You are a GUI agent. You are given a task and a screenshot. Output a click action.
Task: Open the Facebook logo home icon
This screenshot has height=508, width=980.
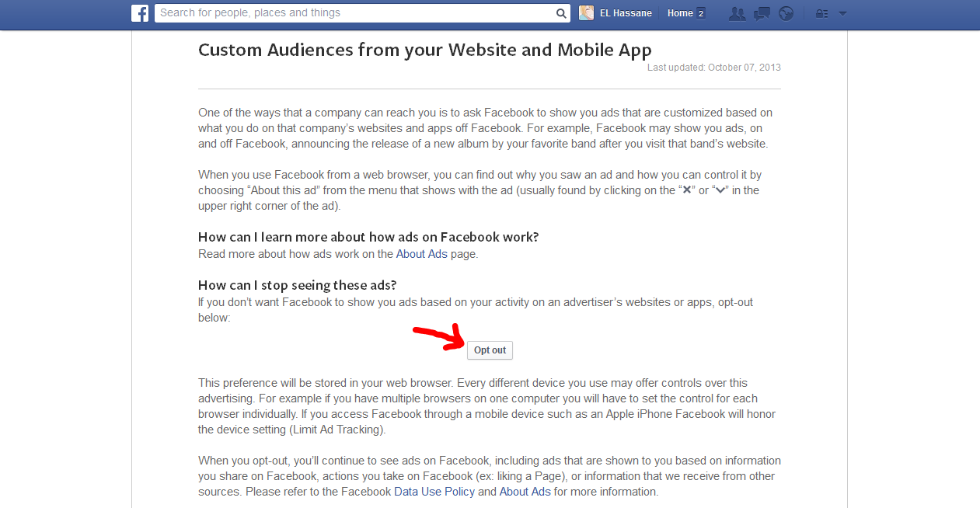(140, 13)
